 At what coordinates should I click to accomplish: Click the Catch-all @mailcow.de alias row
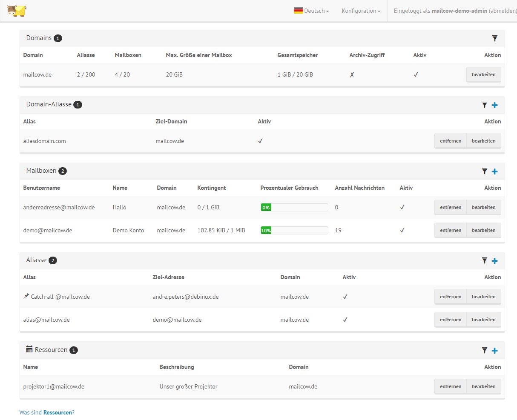tap(60, 297)
